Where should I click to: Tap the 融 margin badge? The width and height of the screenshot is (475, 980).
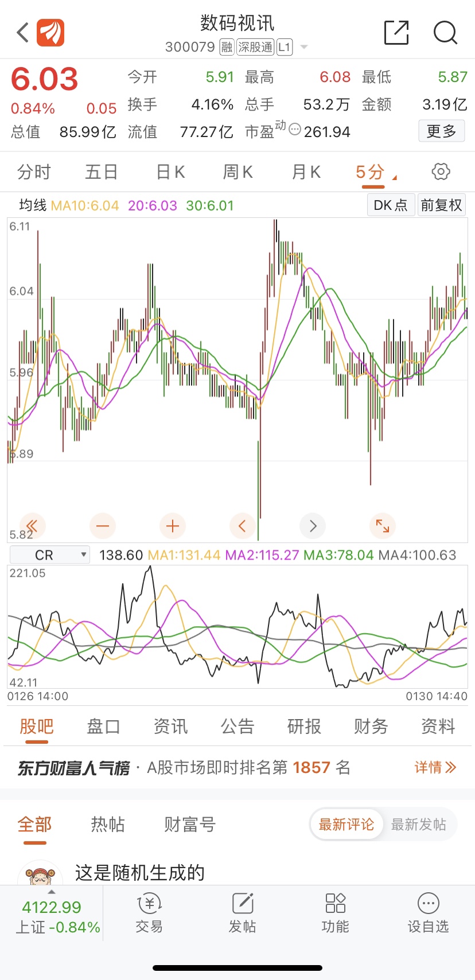click(x=227, y=47)
